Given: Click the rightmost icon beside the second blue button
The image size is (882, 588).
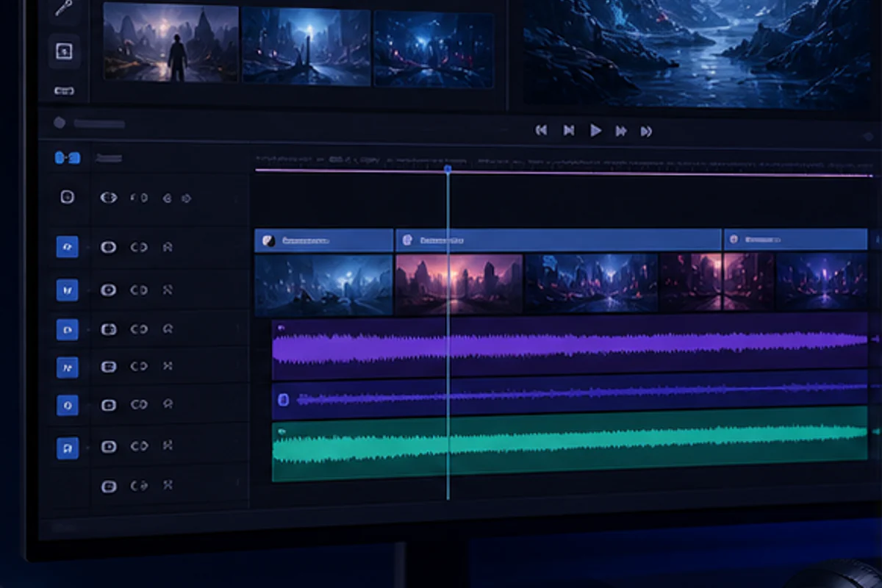Looking at the screenshot, I should tap(168, 290).
